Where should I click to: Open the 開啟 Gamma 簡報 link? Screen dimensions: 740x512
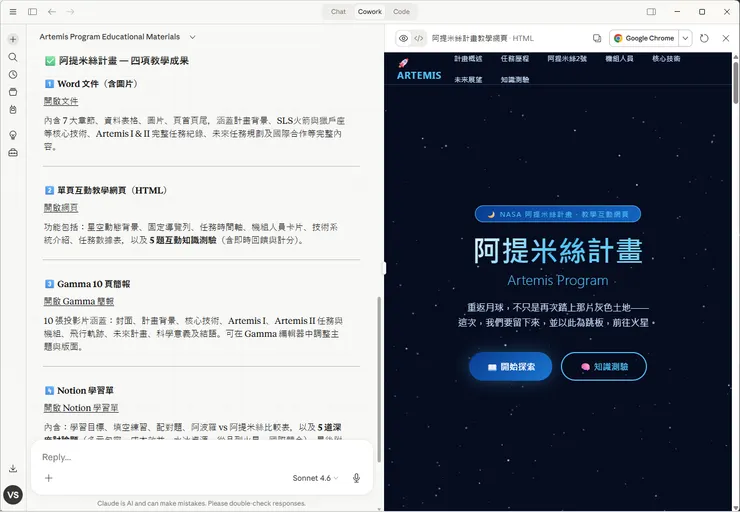point(79,302)
